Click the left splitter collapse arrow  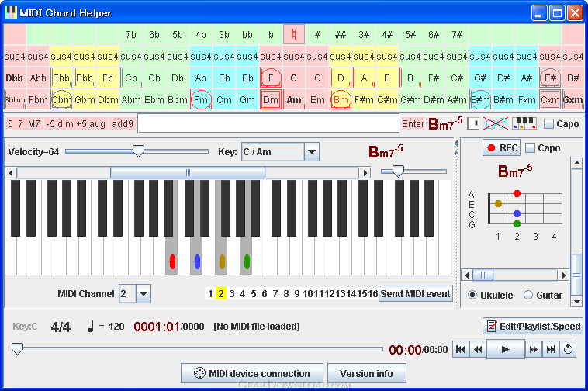pyautogui.click(x=456, y=144)
